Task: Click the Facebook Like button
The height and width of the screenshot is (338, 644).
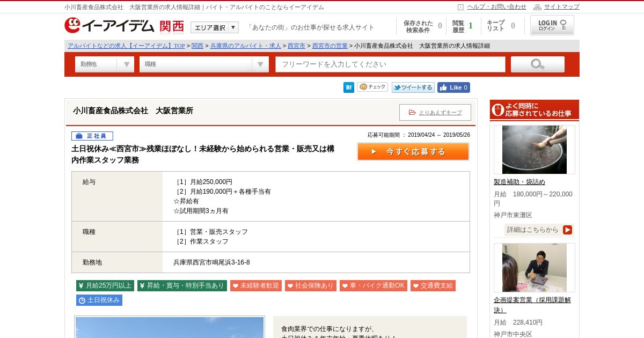Action: click(453, 87)
